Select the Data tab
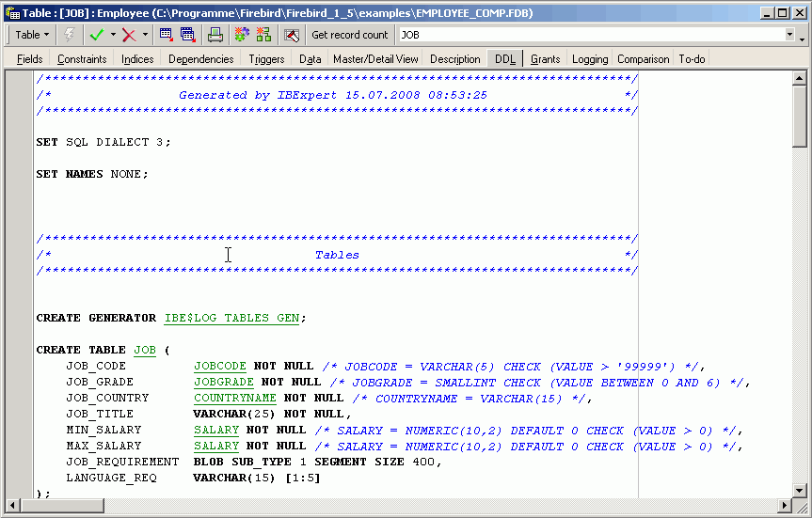 [310, 59]
